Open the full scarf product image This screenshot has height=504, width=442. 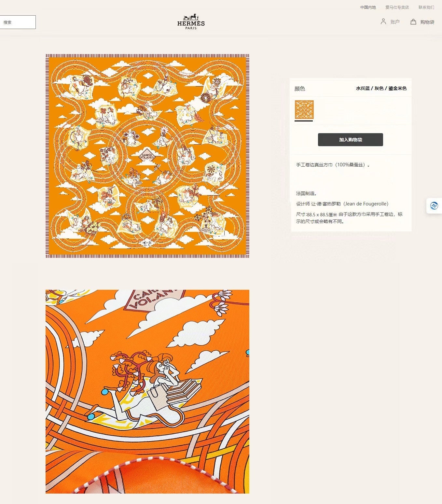pyautogui.click(x=147, y=156)
